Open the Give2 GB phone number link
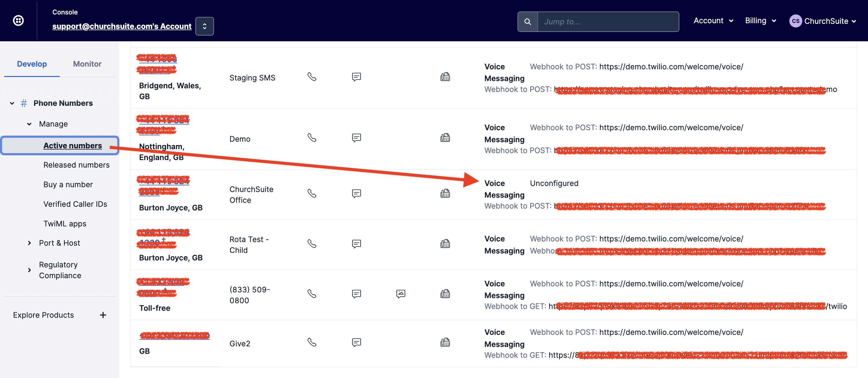This screenshot has height=378, width=868. pyautogui.click(x=175, y=335)
